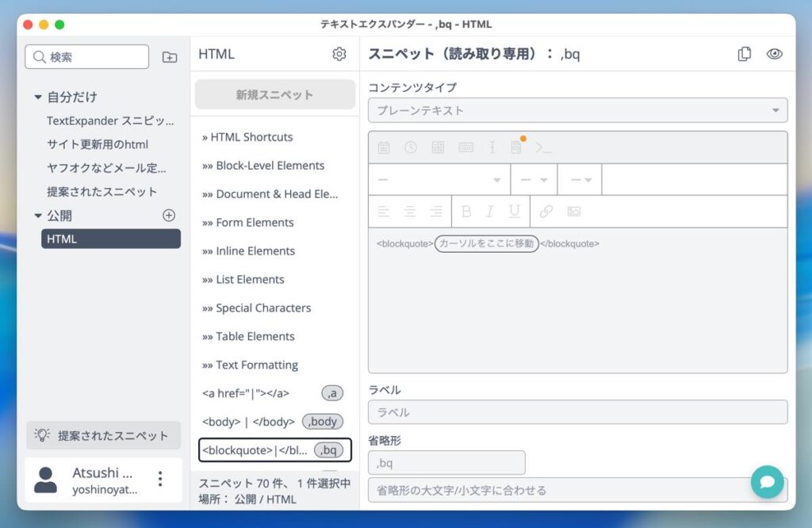Center align the text

click(x=410, y=211)
